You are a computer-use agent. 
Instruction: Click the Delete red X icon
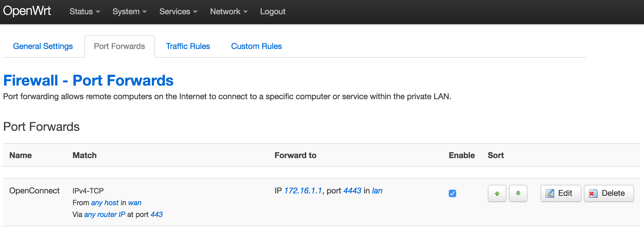pos(593,193)
